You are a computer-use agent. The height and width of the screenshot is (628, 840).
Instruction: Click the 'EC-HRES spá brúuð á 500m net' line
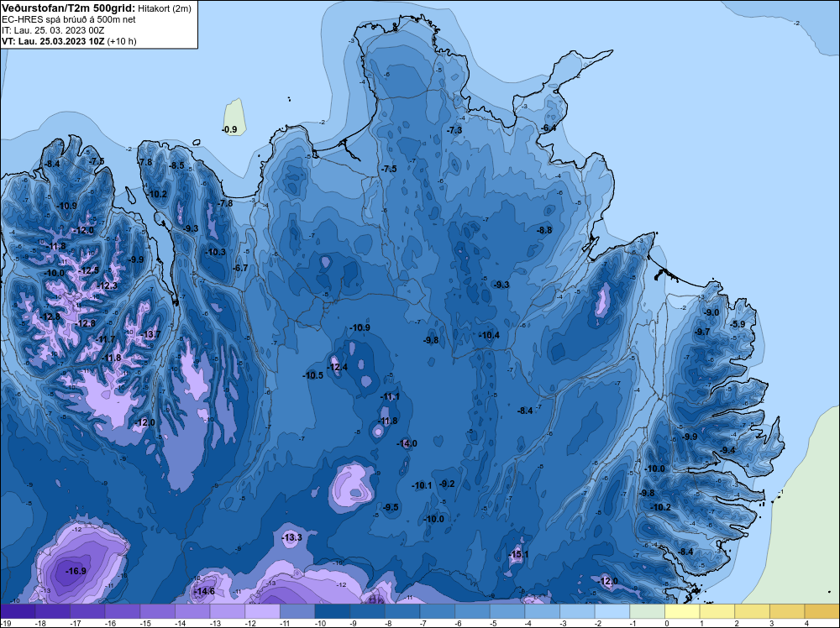point(69,19)
